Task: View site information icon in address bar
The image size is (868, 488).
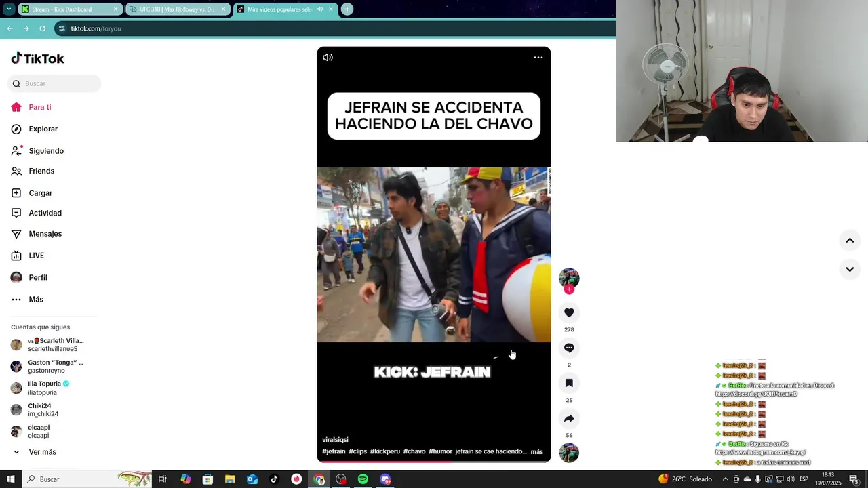Action: click(62, 28)
